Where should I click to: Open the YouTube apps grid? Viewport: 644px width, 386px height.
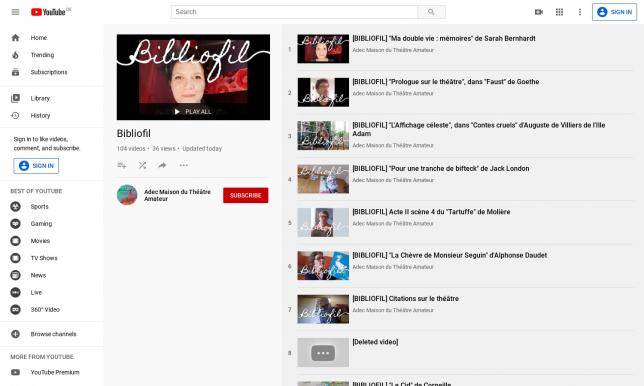(559, 12)
